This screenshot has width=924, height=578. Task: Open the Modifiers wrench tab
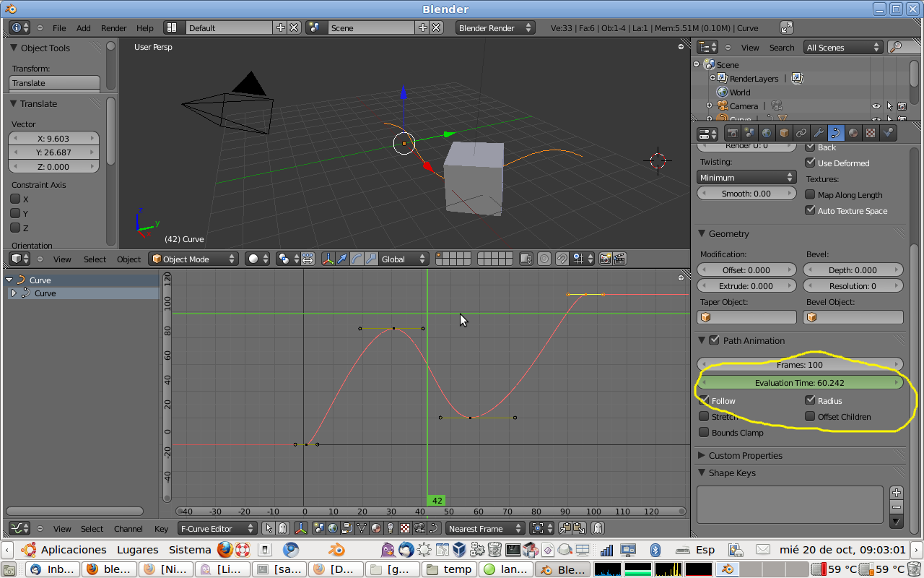[819, 133]
